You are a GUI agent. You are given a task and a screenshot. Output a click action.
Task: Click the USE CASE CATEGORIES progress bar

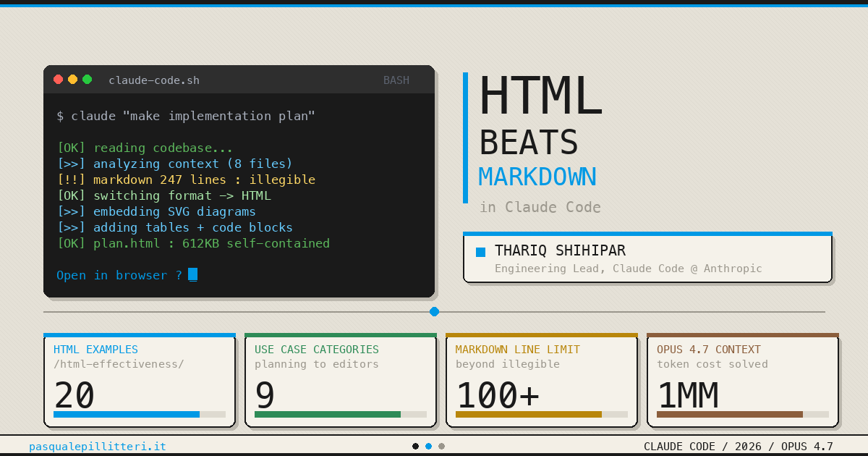[x=341, y=415]
